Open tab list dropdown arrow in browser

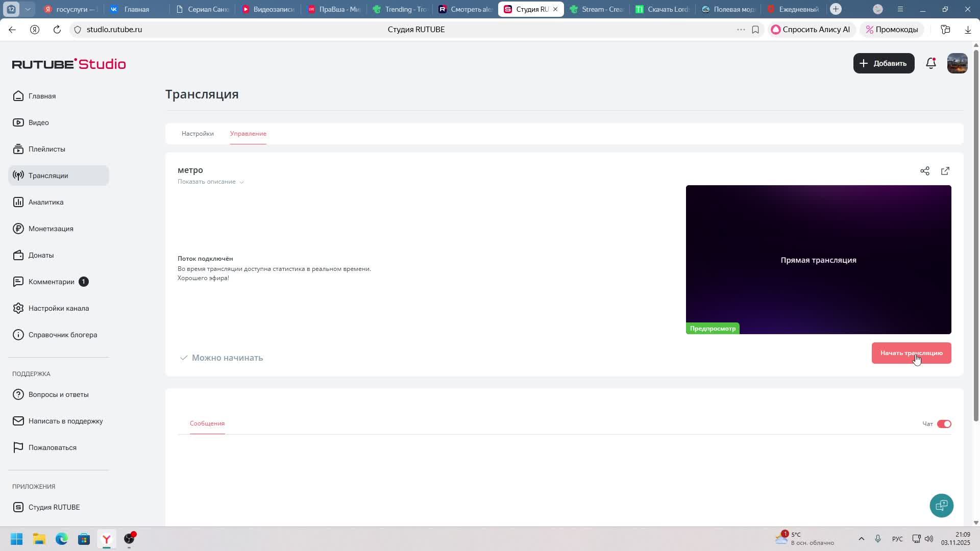[28, 9]
